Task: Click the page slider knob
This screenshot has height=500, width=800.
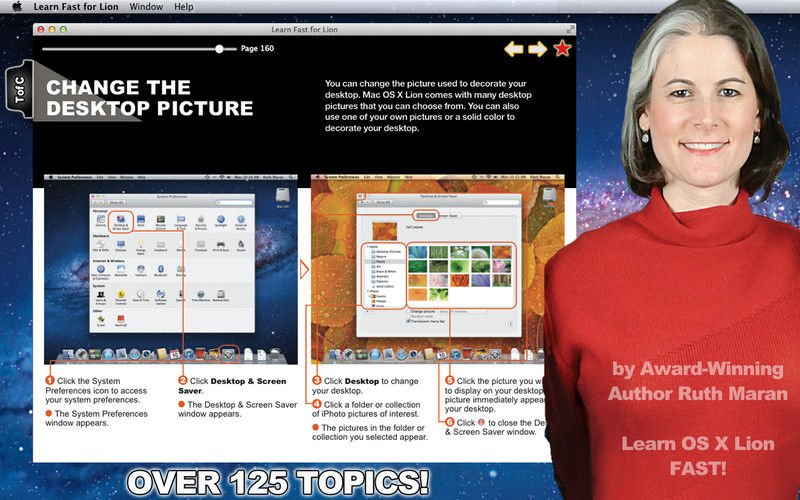Action: pyautogui.click(x=219, y=49)
